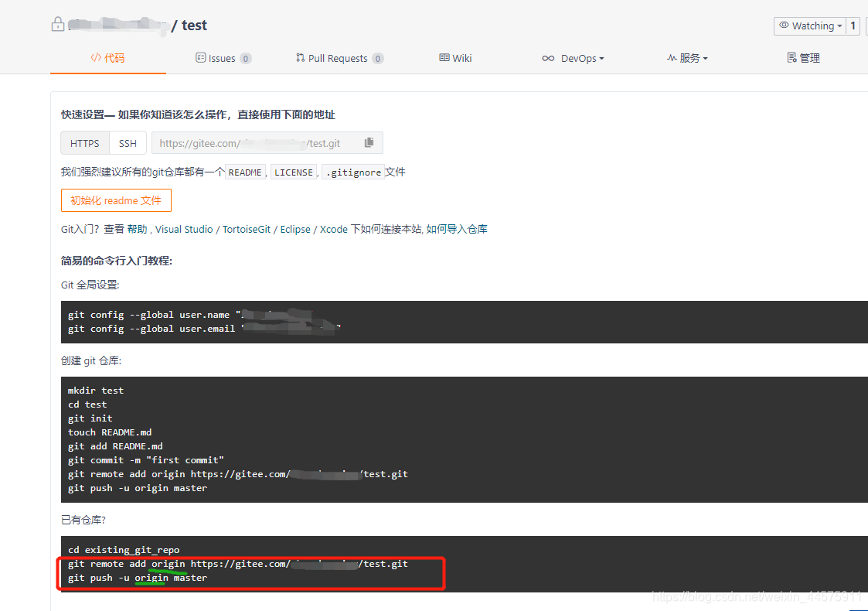Click the DevOps infinity icon

point(548,58)
